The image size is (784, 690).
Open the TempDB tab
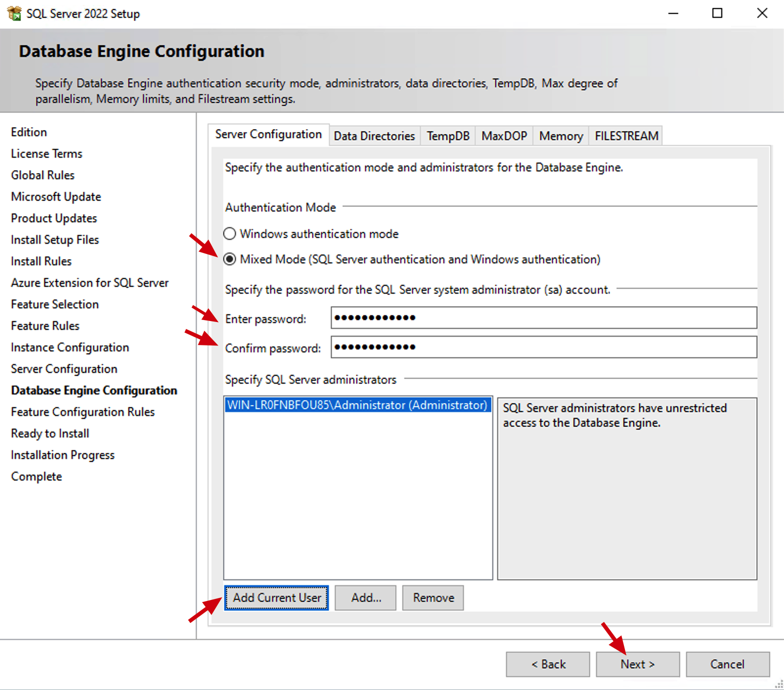448,136
